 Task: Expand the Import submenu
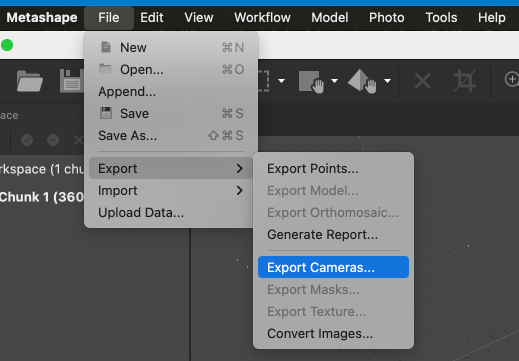click(170, 191)
